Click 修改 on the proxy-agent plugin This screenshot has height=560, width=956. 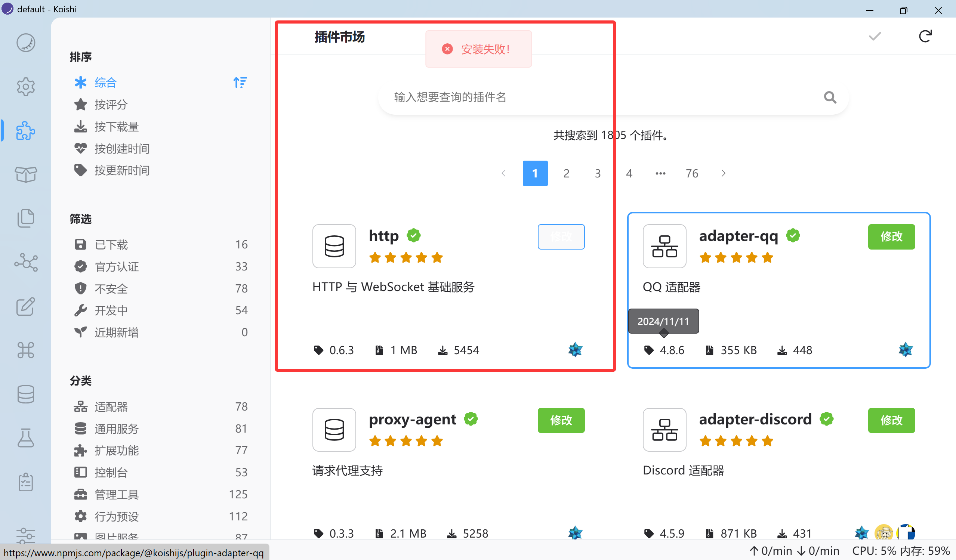561,420
